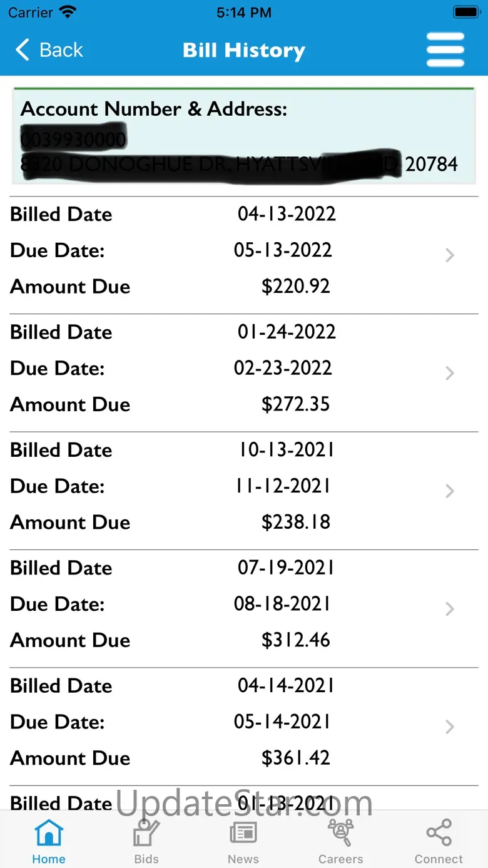Tap the News tab label
This screenshot has width=488, height=868.
[x=243, y=859]
